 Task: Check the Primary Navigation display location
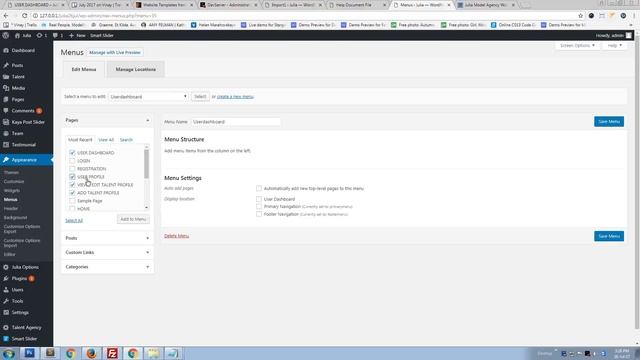pyautogui.click(x=259, y=207)
